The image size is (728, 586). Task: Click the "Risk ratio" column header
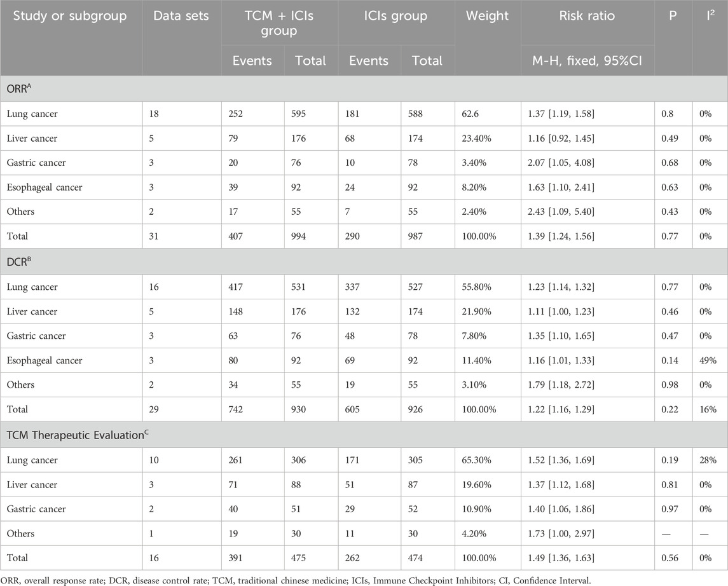pyautogui.click(x=587, y=16)
